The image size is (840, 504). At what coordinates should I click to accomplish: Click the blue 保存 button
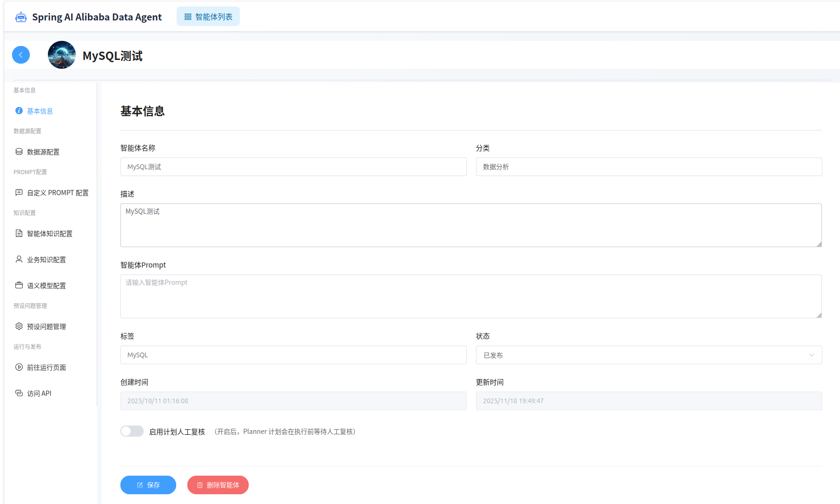(148, 485)
